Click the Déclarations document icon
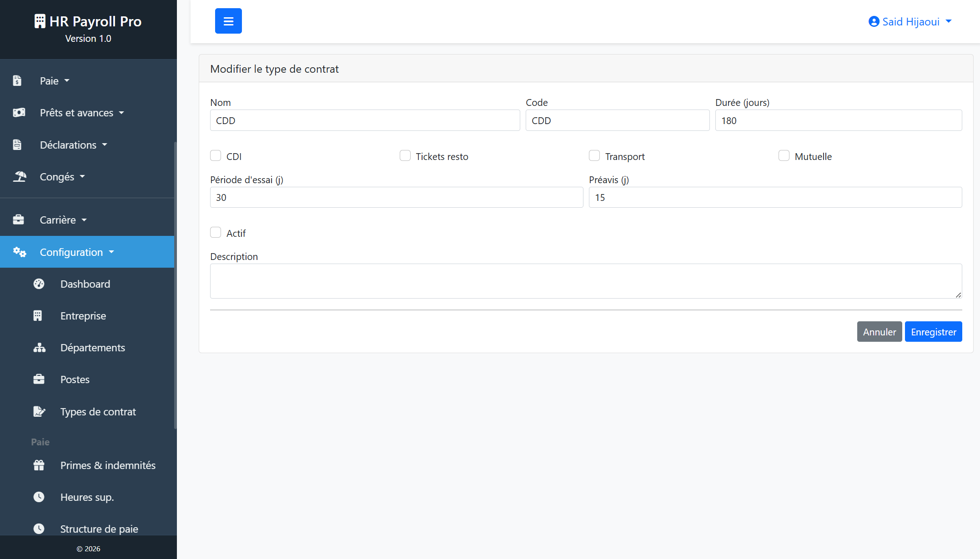 (x=17, y=145)
